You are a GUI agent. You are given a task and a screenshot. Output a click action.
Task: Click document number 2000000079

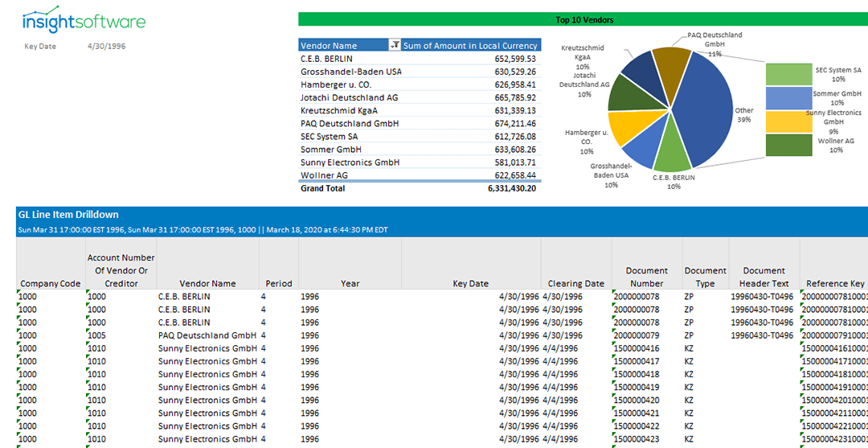pos(636,335)
